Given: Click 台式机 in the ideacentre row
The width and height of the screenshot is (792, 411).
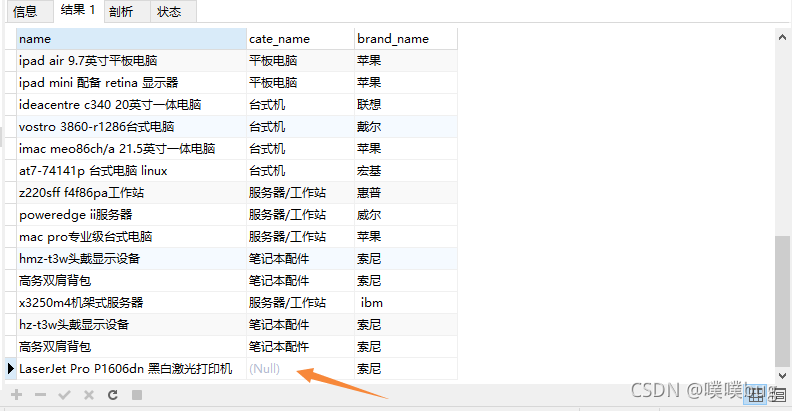Looking at the screenshot, I should click(x=301, y=105).
